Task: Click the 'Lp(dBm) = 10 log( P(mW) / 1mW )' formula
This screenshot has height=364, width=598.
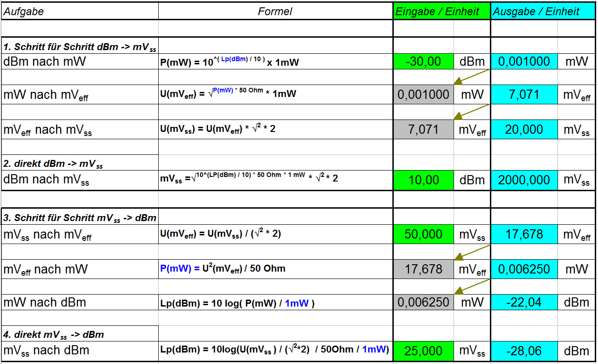Action: coord(237,303)
